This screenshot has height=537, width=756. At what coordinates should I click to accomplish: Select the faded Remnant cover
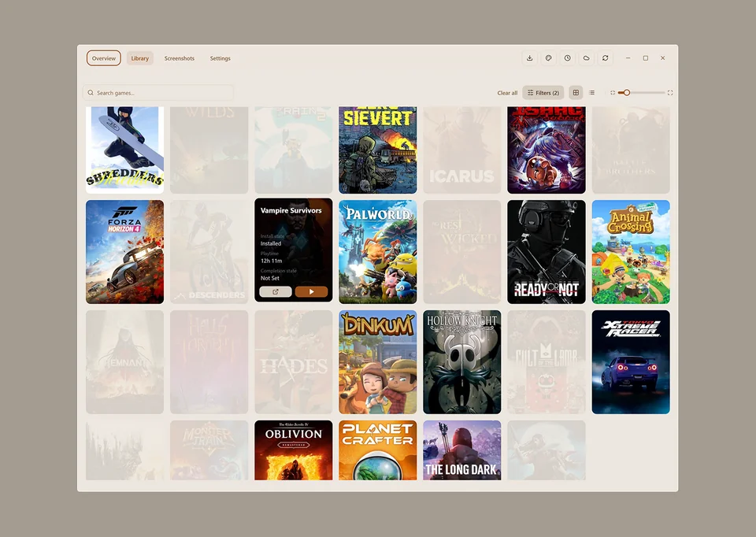(x=125, y=362)
